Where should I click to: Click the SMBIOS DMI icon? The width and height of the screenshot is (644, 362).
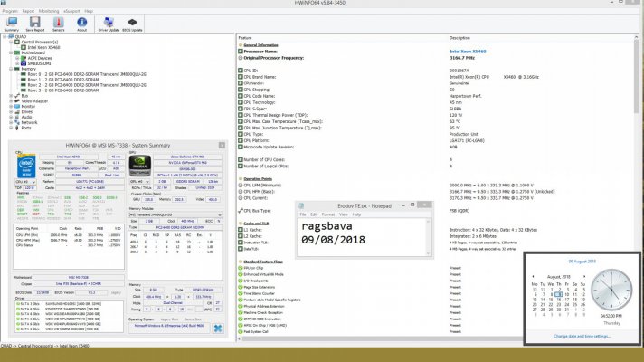point(24,63)
